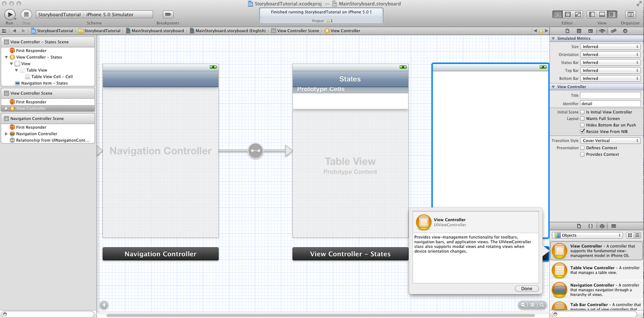Screen dimensions: 644x318
Task: Switch library to list view
Action: click(637, 235)
